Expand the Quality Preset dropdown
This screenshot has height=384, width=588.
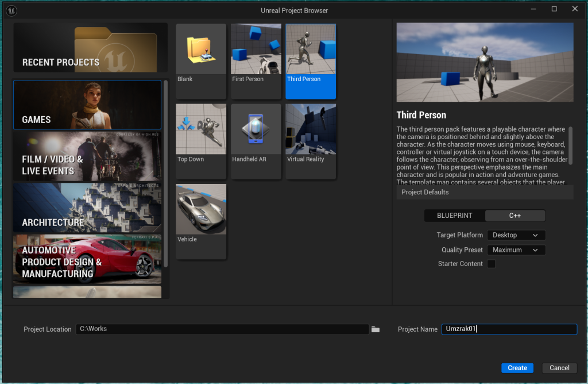(516, 250)
